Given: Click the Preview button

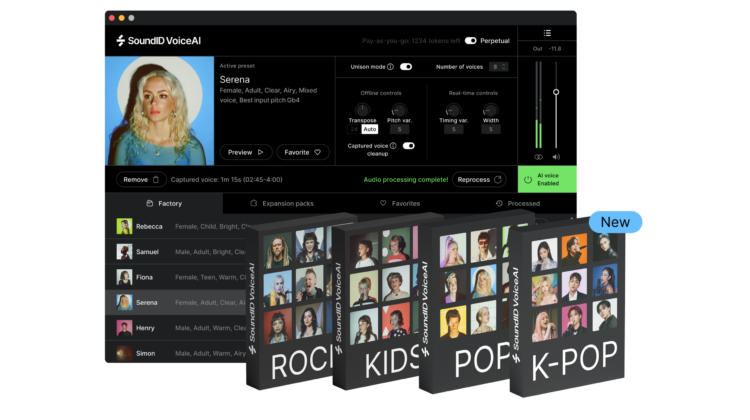Looking at the screenshot, I should [x=246, y=152].
